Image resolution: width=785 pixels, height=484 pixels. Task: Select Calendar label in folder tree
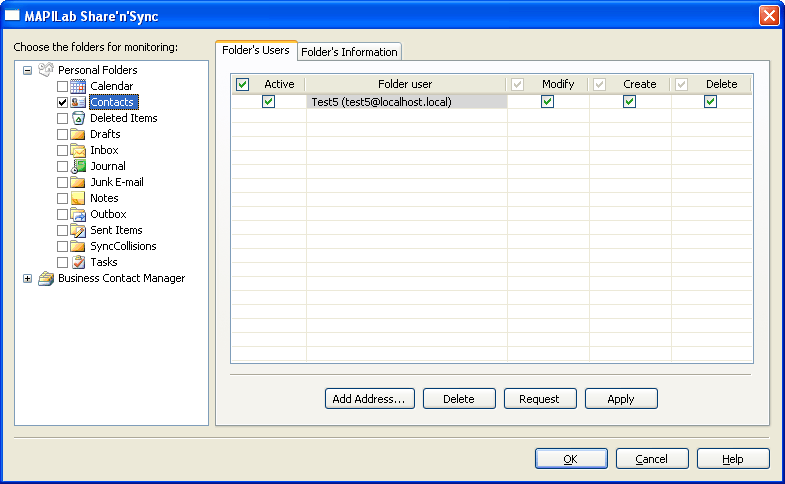[x=112, y=87]
